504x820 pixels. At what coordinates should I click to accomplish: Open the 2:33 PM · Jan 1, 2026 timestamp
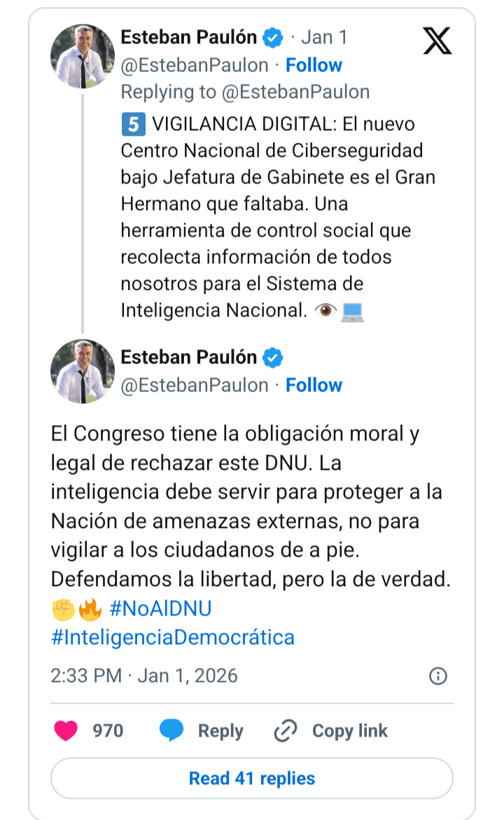(x=144, y=676)
